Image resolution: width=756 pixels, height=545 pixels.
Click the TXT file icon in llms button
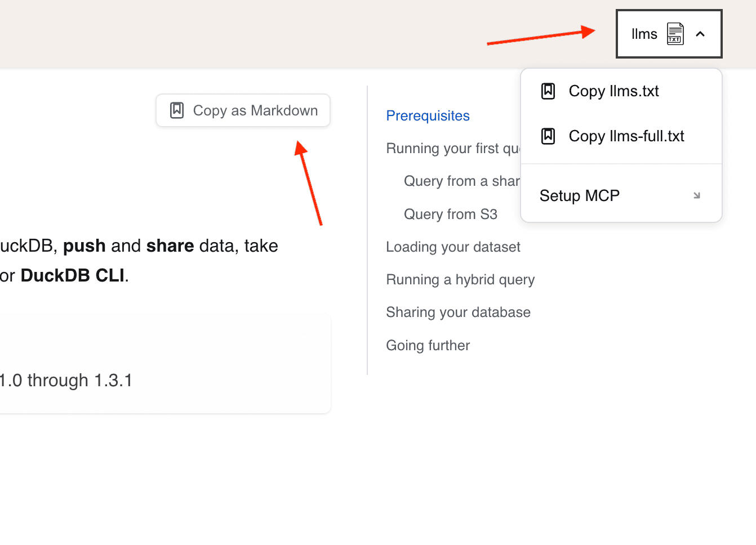pos(675,34)
